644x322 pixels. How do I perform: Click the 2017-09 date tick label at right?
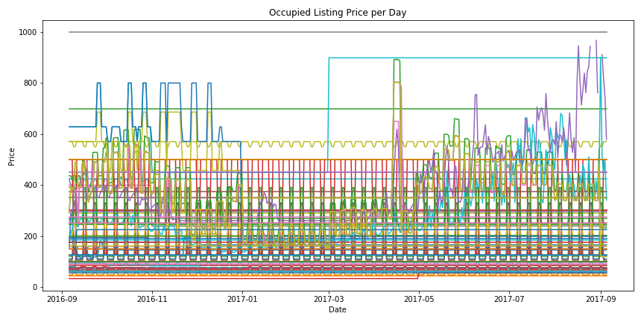pyautogui.click(x=599, y=298)
